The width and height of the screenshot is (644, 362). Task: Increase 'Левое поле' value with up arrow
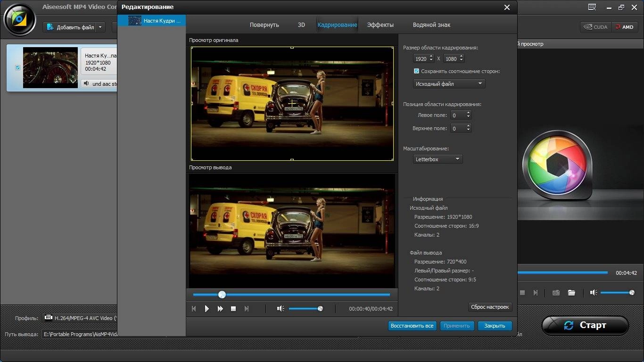468,113
